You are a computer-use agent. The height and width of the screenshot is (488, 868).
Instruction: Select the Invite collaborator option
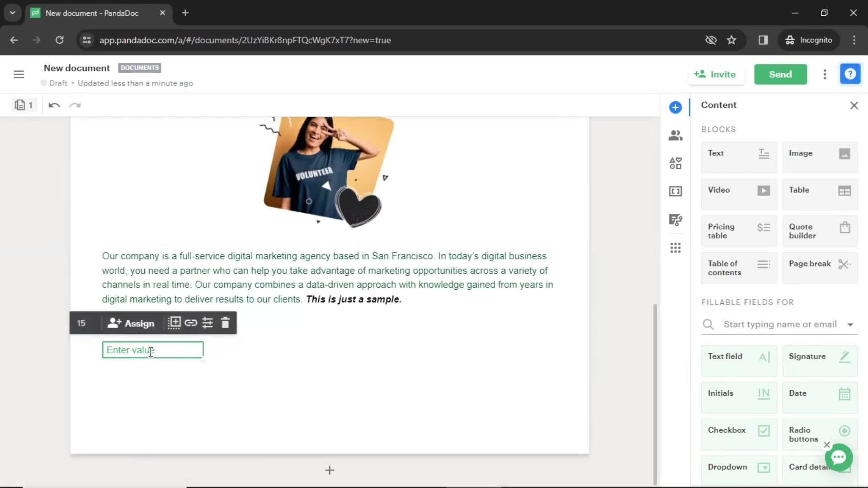pos(715,74)
